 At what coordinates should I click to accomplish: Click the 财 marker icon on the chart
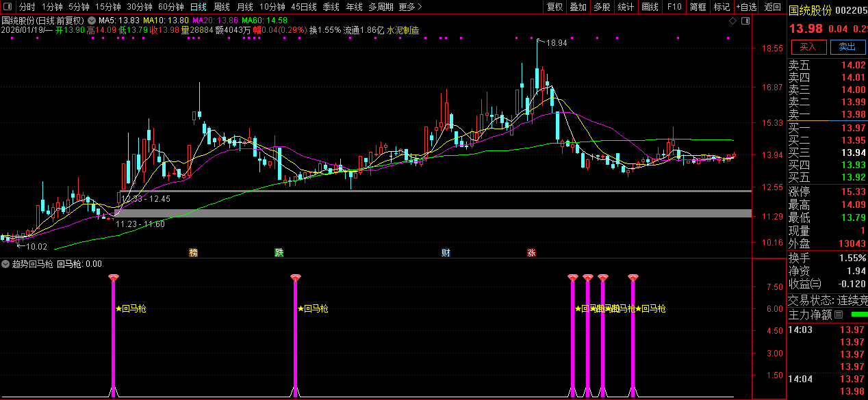pyautogui.click(x=446, y=253)
